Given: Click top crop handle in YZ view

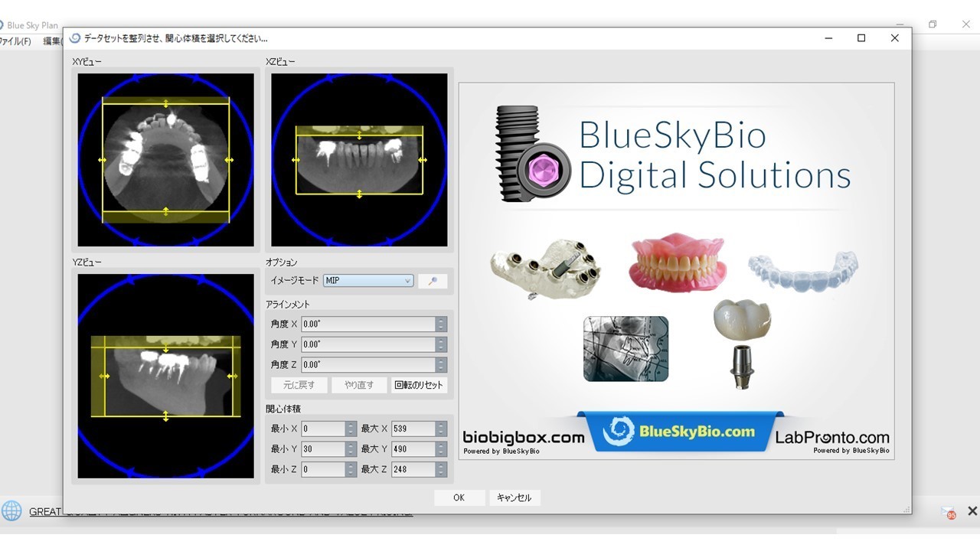Looking at the screenshot, I should pyautogui.click(x=166, y=348).
